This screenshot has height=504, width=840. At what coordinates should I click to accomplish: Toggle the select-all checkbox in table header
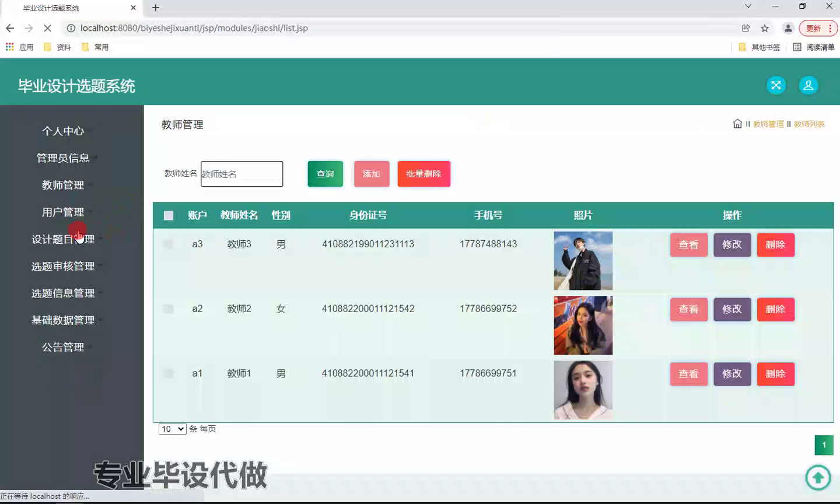(x=169, y=215)
